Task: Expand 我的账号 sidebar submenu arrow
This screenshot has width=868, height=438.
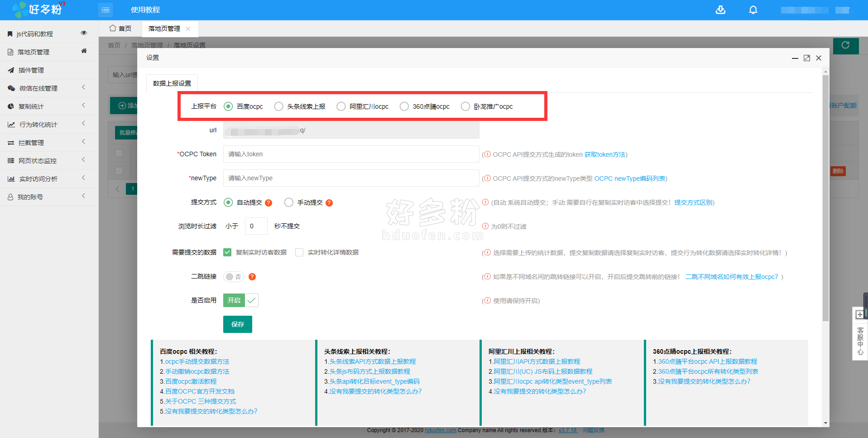Action: tap(83, 196)
